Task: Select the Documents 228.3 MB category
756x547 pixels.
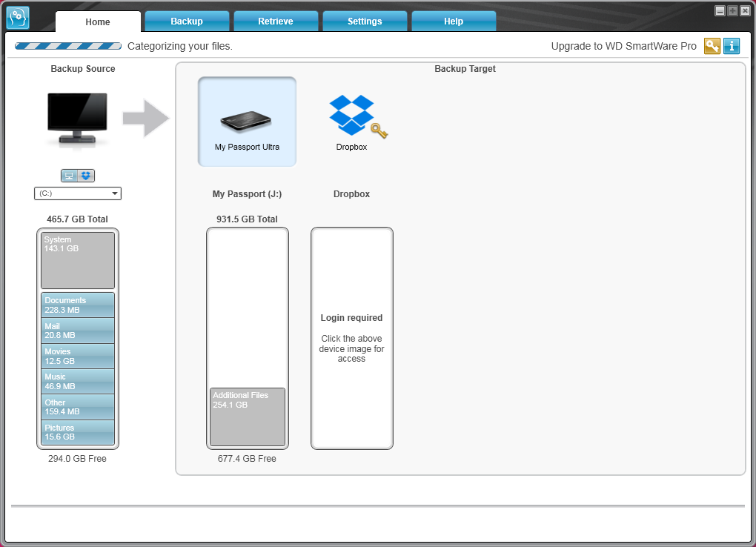Action: 78,305
